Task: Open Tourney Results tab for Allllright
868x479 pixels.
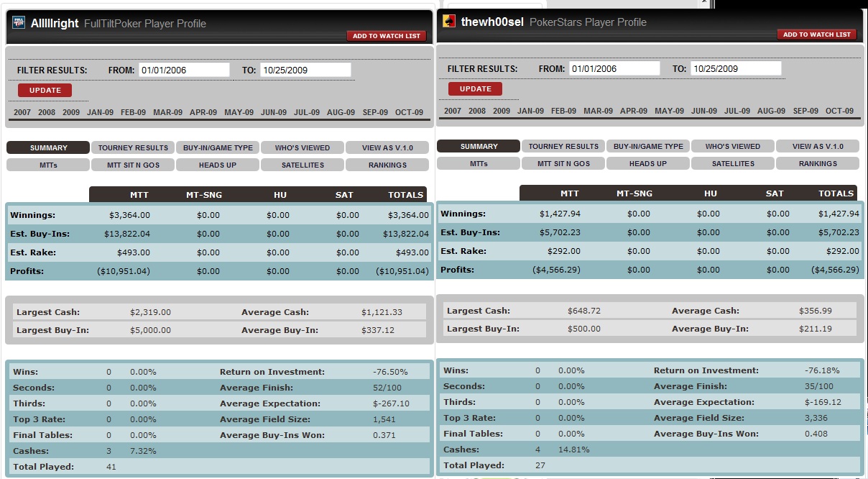Action: (x=133, y=147)
